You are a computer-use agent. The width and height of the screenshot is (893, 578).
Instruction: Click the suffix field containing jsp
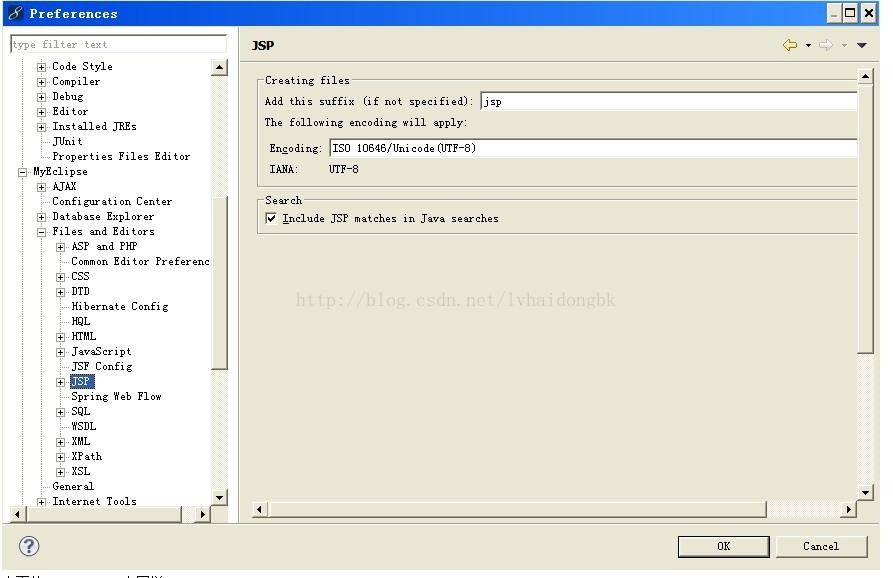click(669, 101)
